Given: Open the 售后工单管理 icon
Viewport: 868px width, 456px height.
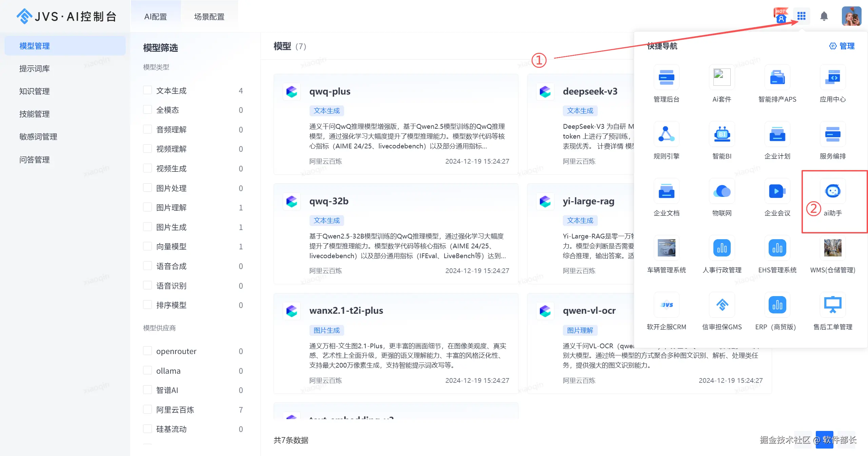Looking at the screenshot, I should (833, 305).
